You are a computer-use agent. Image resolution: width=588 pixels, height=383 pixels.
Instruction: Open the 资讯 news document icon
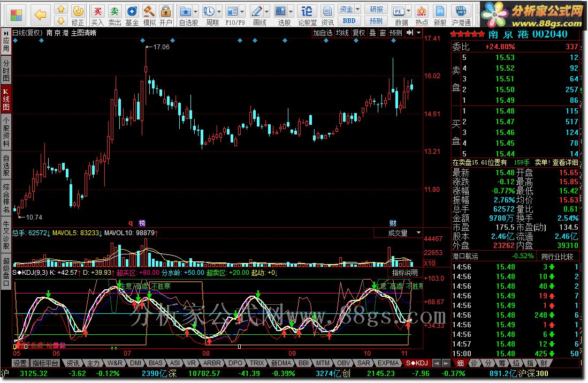point(327,16)
